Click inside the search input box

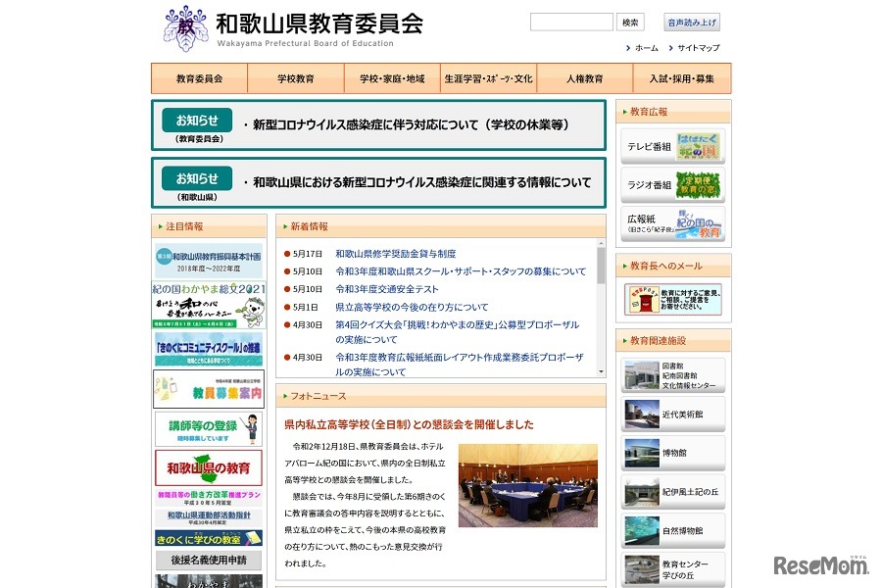(x=571, y=21)
